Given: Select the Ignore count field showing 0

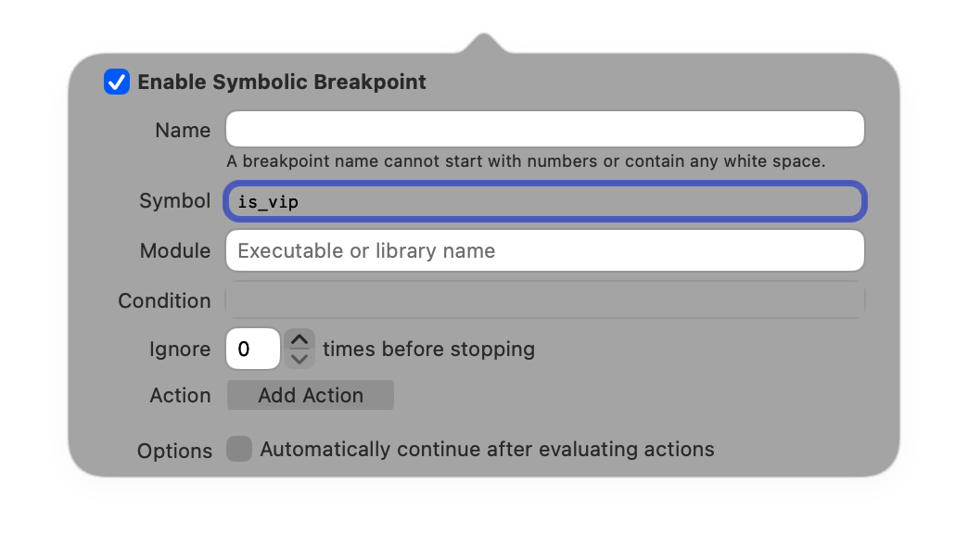Looking at the screenshot, I should point(252,349).
